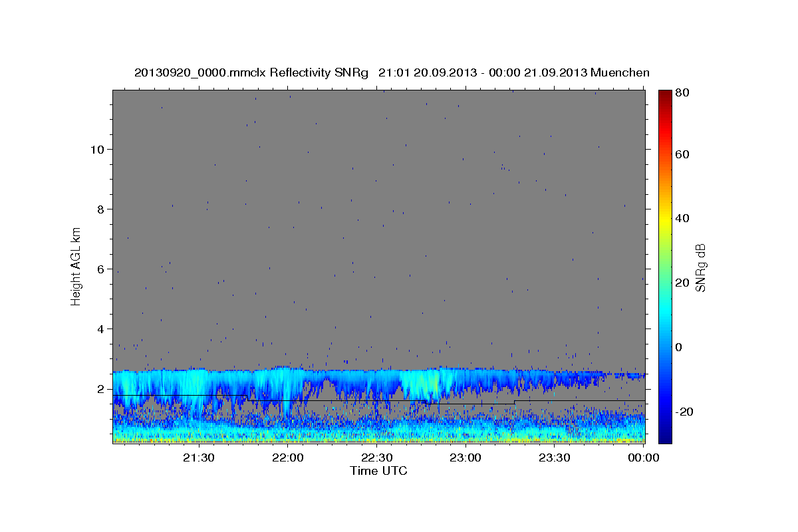Click the colorbar value -20
The height and width of the screenshot is (532, 798).
(686, 412)
